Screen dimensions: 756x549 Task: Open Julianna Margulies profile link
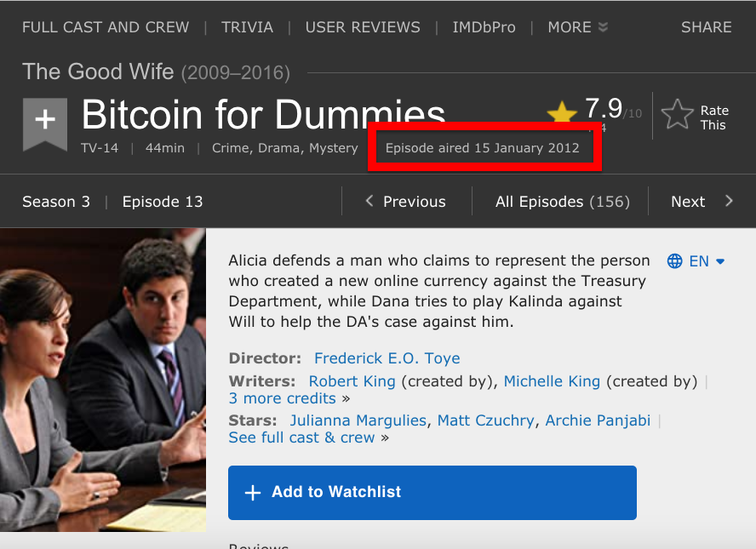click(x=358, y=420)
